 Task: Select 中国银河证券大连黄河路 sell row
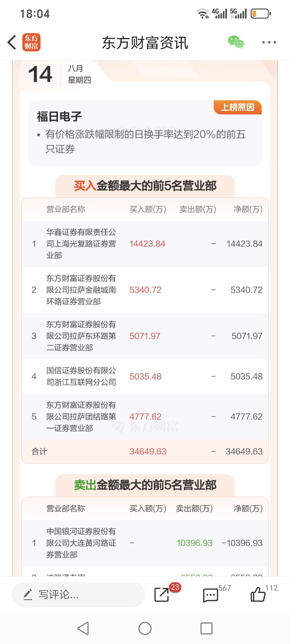pyautogui.click(x=145, y=543)
